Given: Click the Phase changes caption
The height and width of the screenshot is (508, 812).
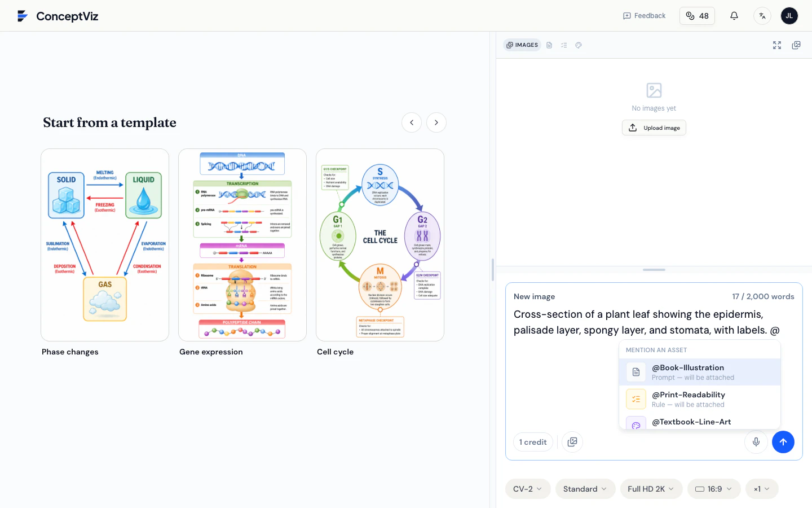Looking at the screenshot, I should 70,352.
